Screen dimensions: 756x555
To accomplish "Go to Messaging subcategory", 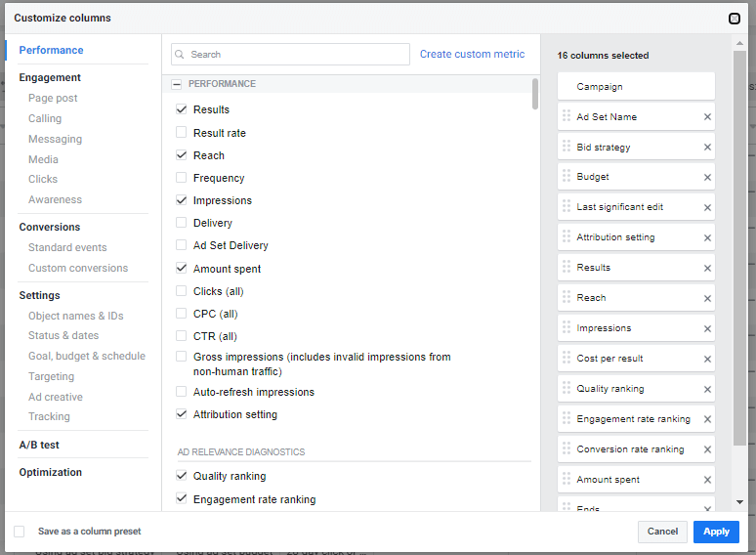I will click(x=55, y=140).
